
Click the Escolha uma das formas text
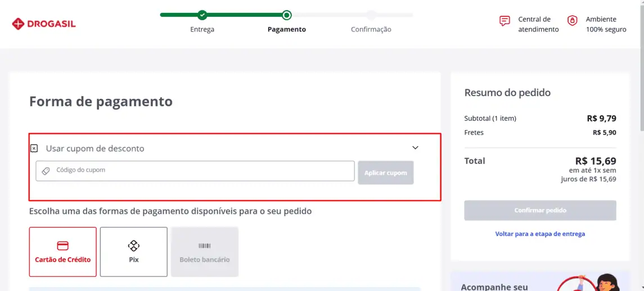[x=170, y=211]
